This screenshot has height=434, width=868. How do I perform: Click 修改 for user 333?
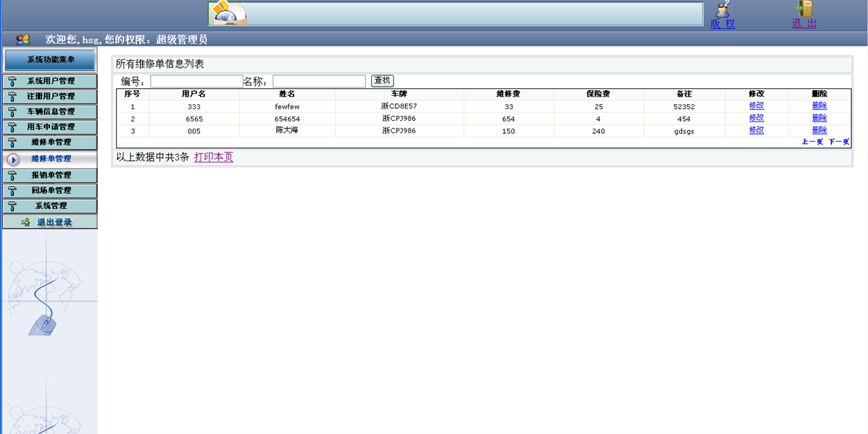coord(756,106)
